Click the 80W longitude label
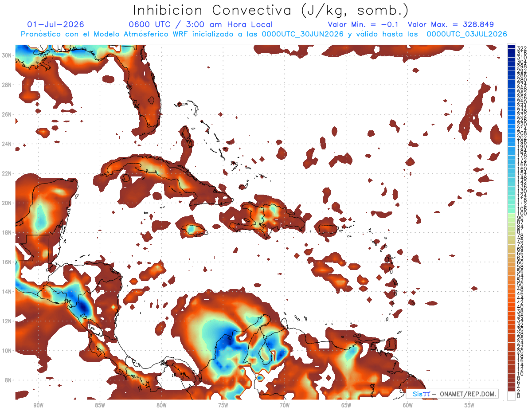Image resolution: width=532 pixels, height=411 pixels. (161, 405)
